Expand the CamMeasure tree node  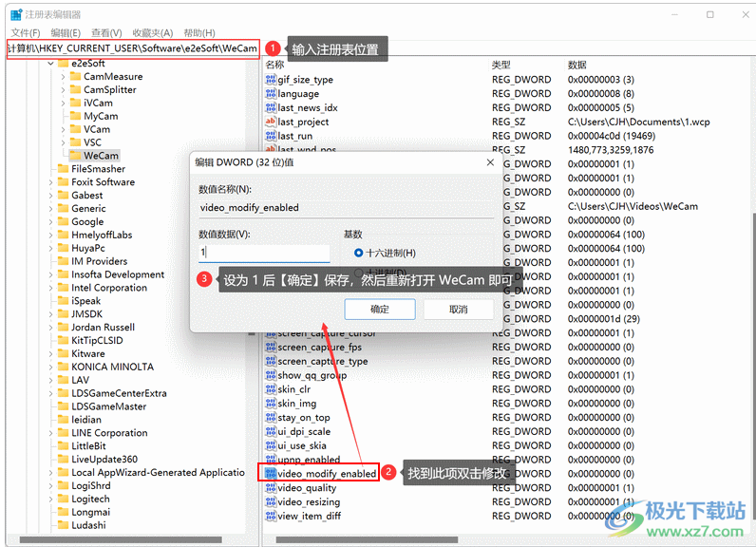pyautogui.click(x=63, y=76)
